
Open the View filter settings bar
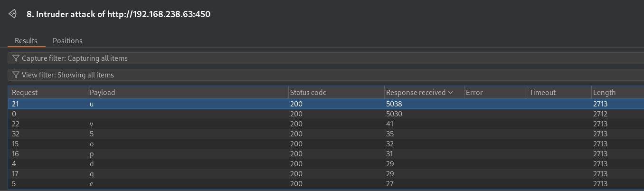pyautogui.click(x=326, y=75)
